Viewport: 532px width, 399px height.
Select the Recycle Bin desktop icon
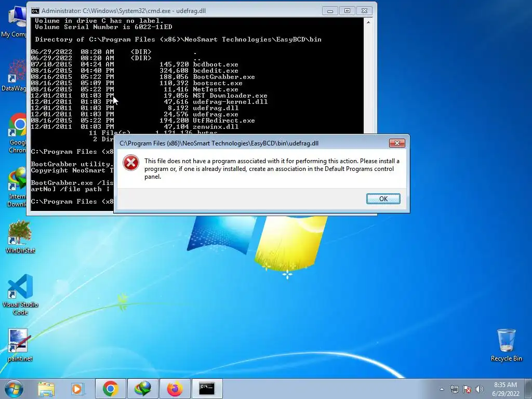click(x=506, y=345)
